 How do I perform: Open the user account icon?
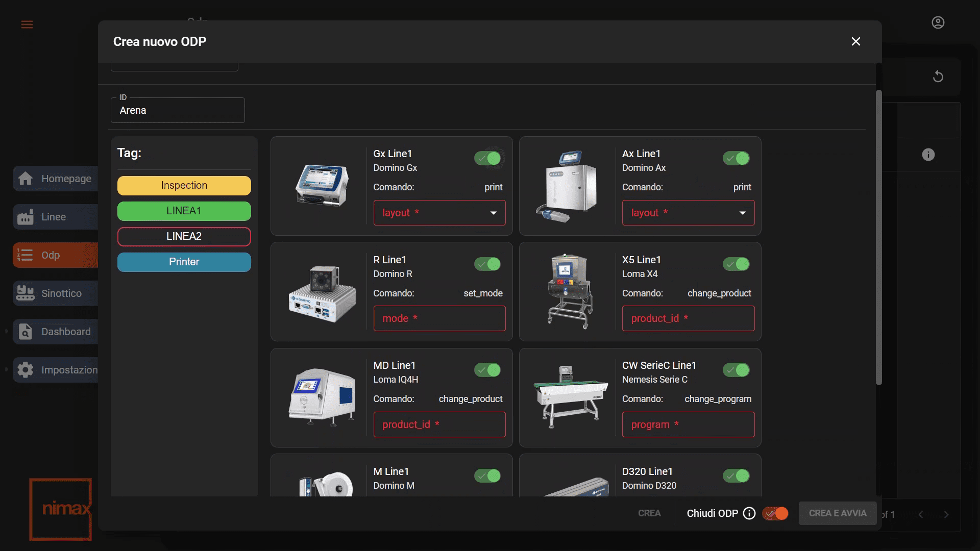(938, 23)
